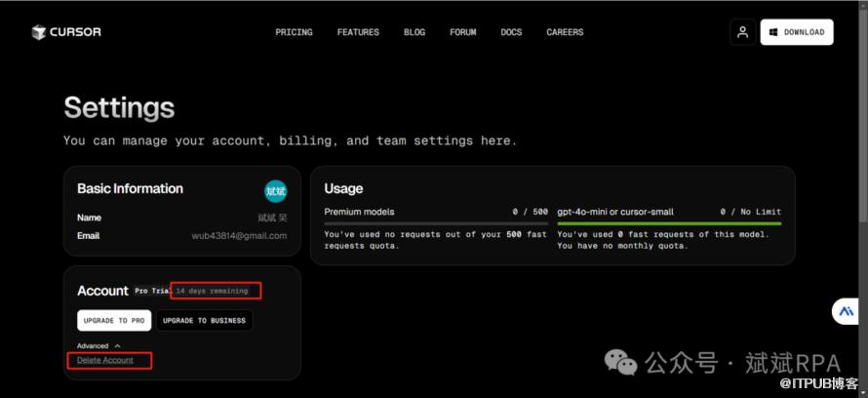Open the Features page
The width and height of the screenshot is (868, 398).
[358, 32]
